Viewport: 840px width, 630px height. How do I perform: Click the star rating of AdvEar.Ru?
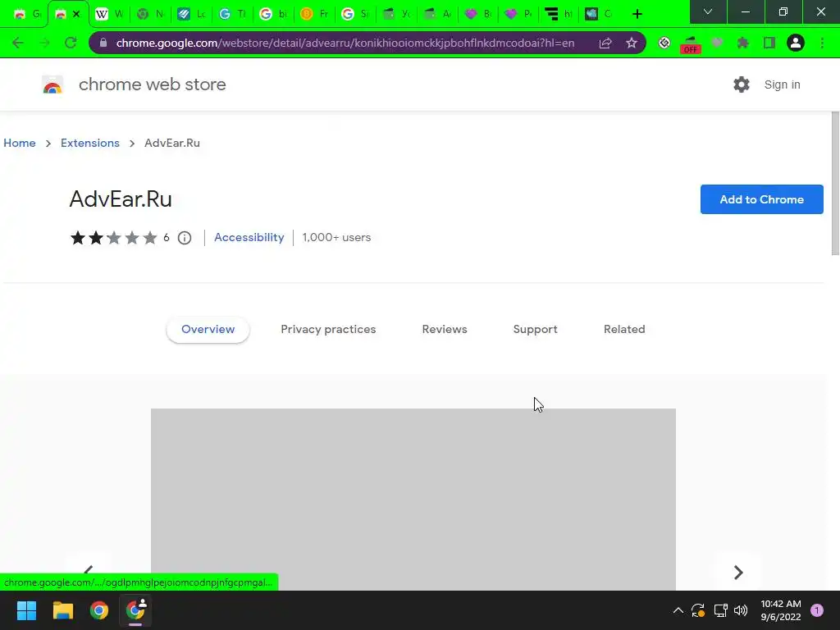point(113,238)
